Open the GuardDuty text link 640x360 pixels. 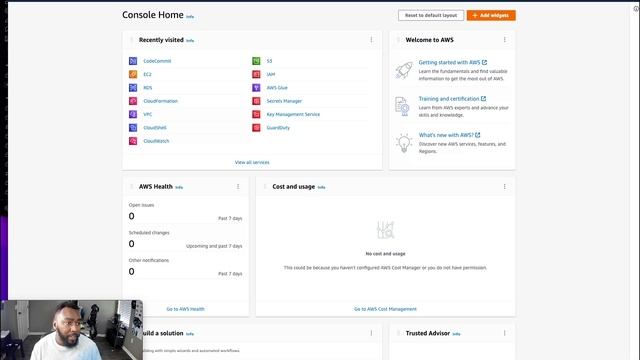(x=278, y=128)
